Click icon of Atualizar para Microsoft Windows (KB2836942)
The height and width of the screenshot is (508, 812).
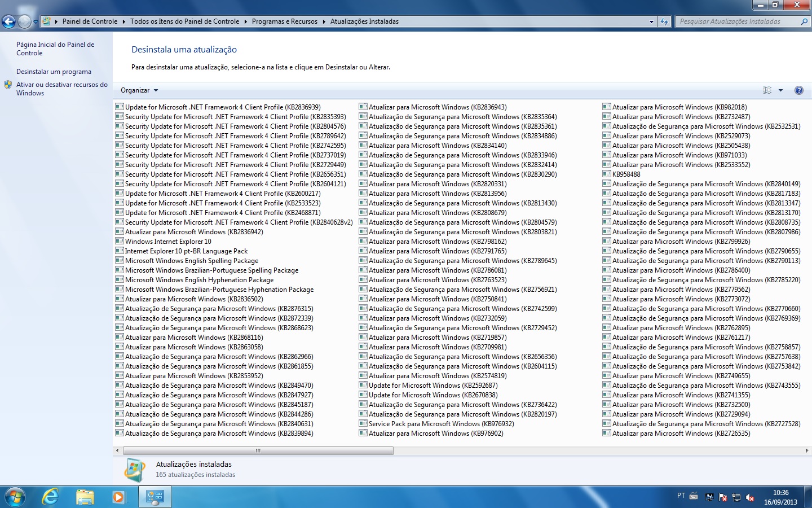(x=120, y=231)
